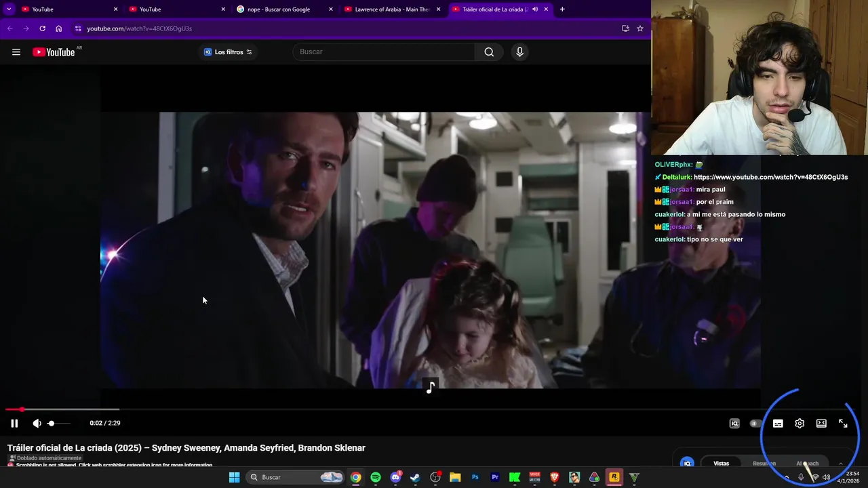Click the magnifier search button
This screenshot has height=488, width=868.
point(489,52)
